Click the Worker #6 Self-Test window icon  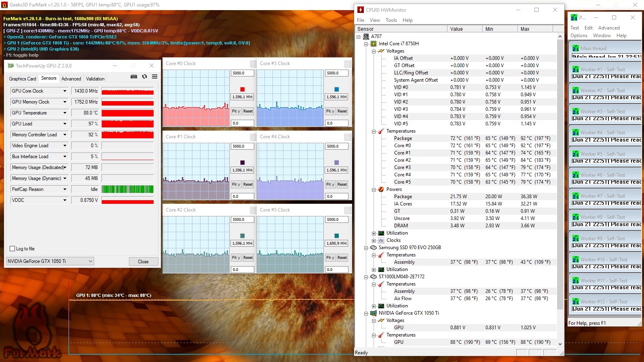(575, 175)
